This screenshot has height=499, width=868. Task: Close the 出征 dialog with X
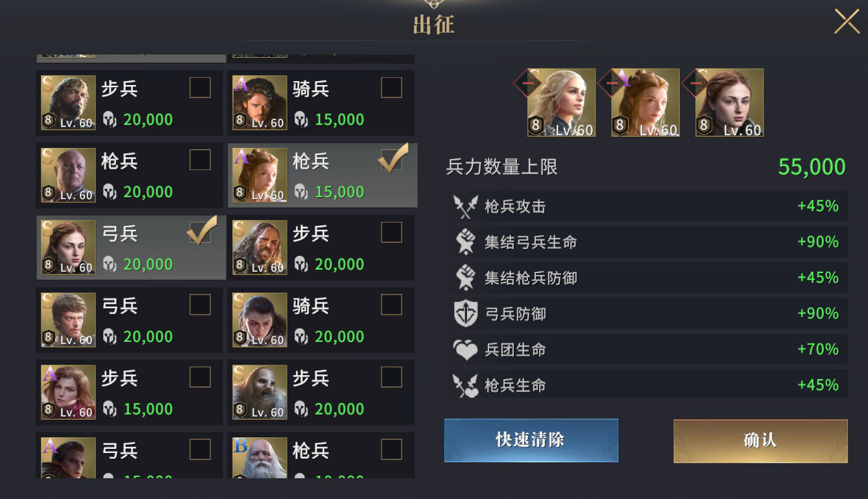847,21
